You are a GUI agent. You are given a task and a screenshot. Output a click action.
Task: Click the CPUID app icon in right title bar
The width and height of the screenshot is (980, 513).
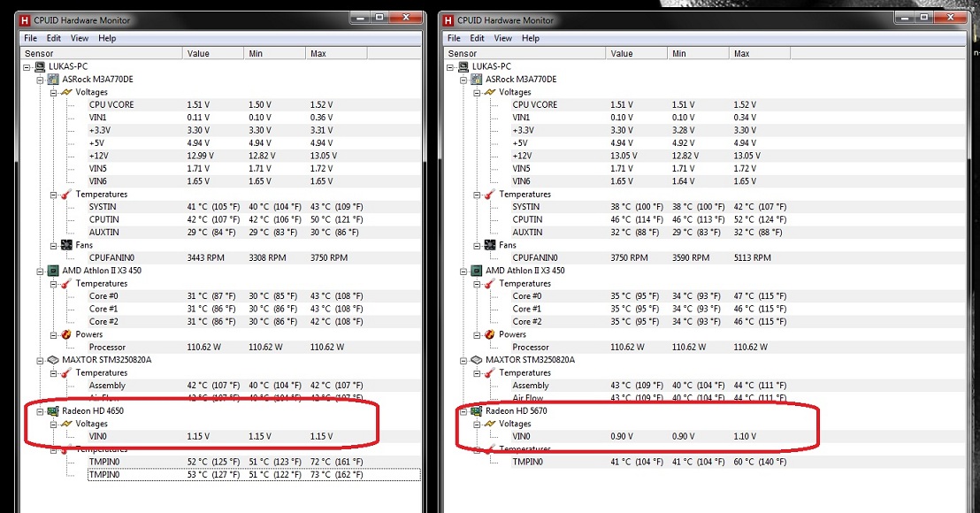pos(448,20)
